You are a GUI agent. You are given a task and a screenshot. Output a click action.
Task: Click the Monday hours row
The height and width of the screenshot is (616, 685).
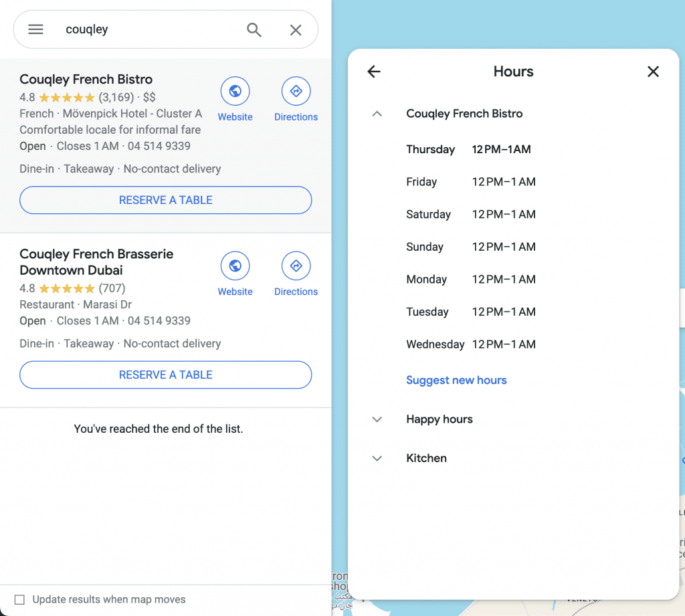tap(471, 279)
